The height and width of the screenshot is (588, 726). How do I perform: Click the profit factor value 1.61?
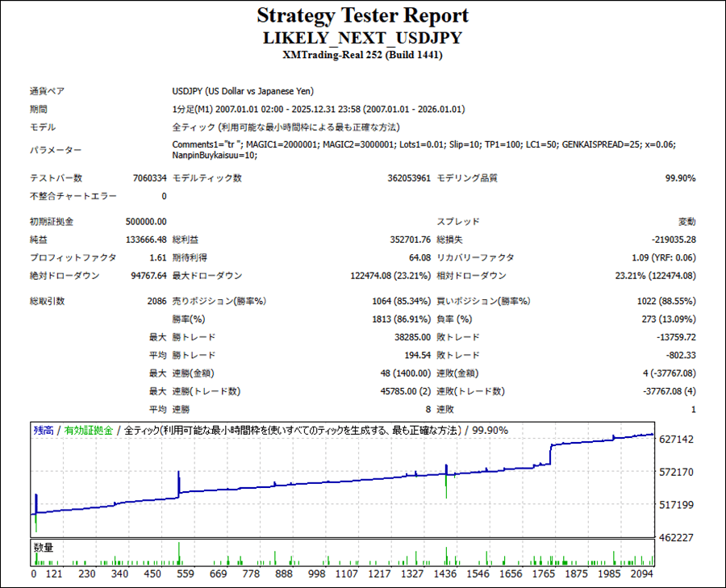pyautogui.click(x=157, y=258)
